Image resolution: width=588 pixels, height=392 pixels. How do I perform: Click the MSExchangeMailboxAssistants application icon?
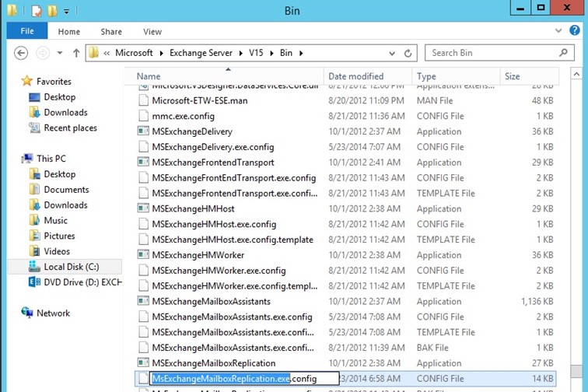point(143,301)
